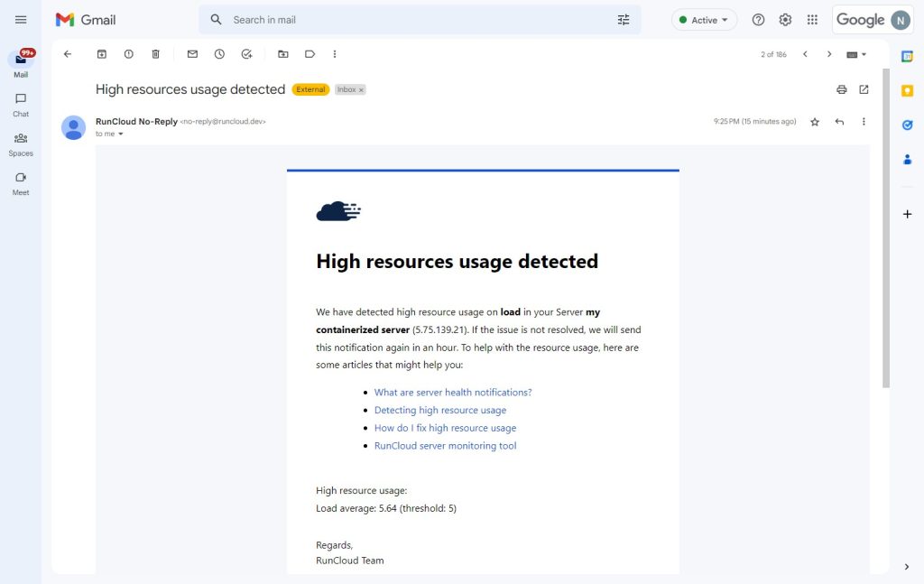This screenshot has width=924, height=584.
Task: Open Gmail settings gear
Action: 786,20
